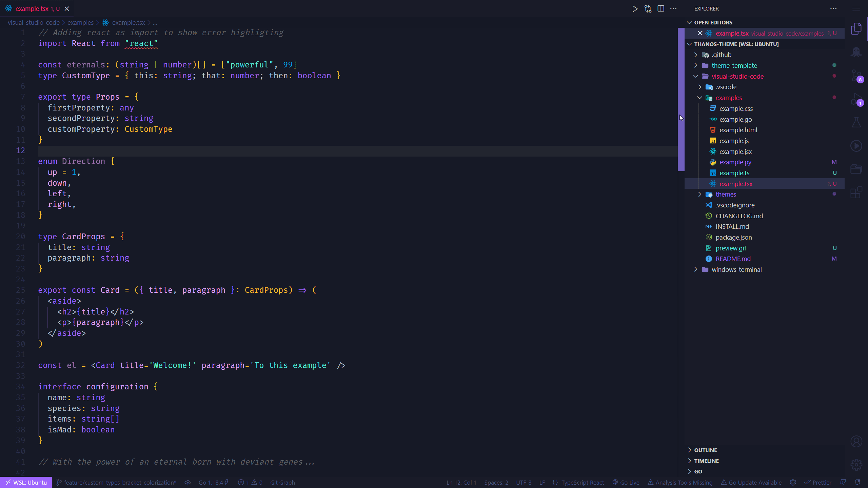Toggle Open Changes compare icon in toolbar

[648, 9]
